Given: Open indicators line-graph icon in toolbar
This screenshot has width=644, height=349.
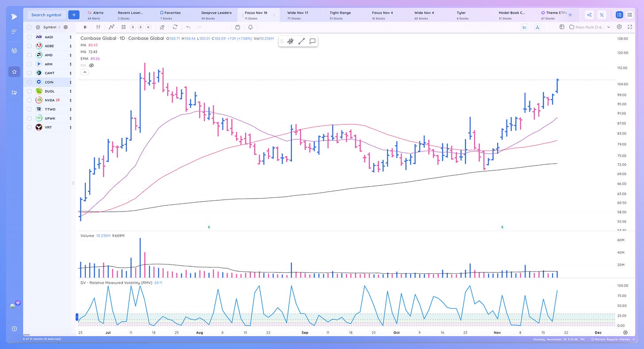Looking at the screenshot, I should pyautogui.click(x=111, y=27).
